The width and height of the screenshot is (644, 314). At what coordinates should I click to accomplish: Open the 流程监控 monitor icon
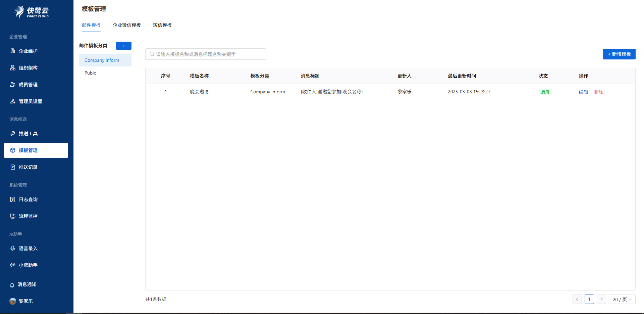click(x=13, y=216)
